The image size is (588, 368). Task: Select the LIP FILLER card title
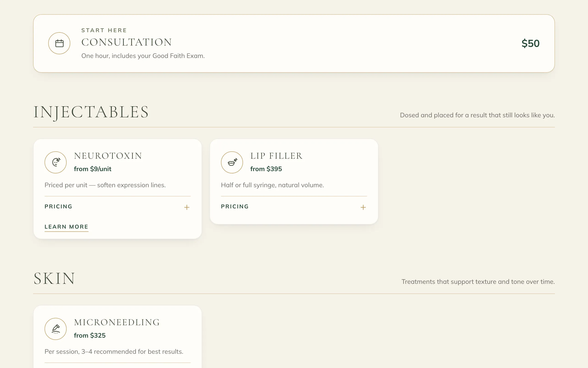click(277, 156)
